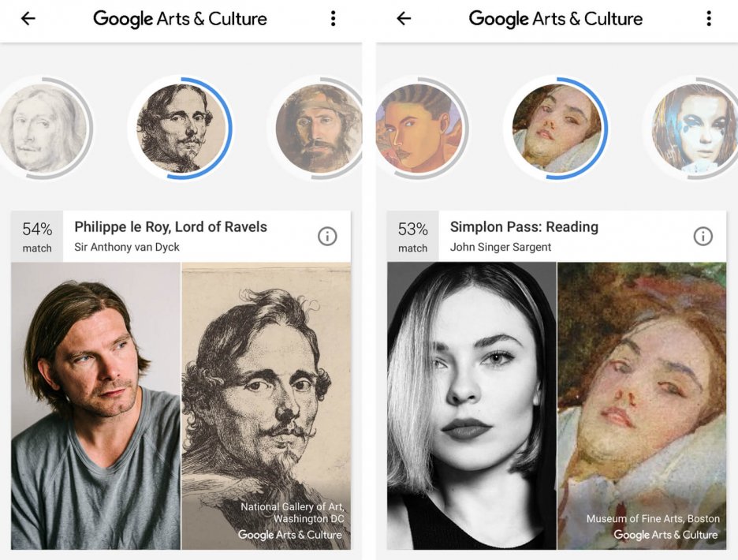
Task: Open info icon for Philippe le Roy match
Action: (327, 236)
